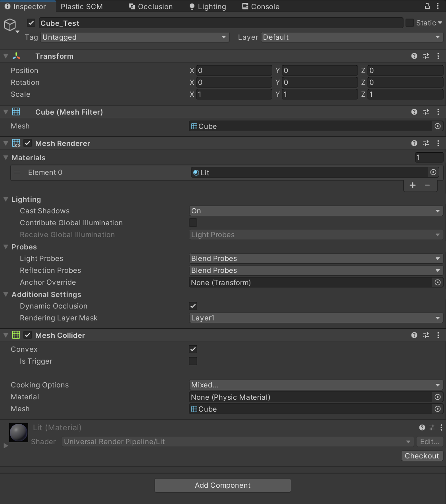Enable the Is Trigger checkbox
Viewport: 446px width, 504px height.
(x=193, y=361)
